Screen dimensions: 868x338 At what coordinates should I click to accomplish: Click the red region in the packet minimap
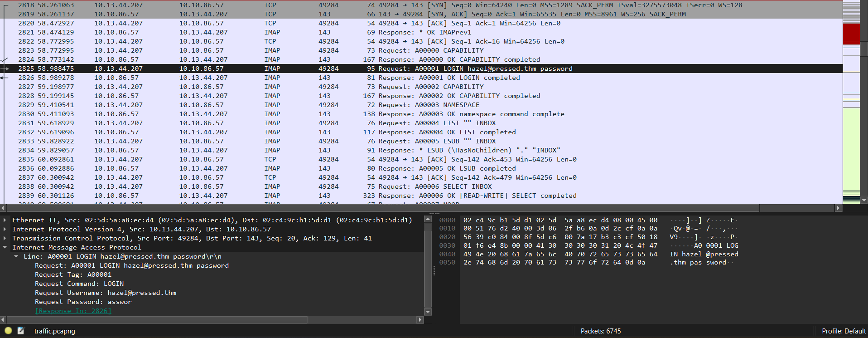click(x=851, y=33)
